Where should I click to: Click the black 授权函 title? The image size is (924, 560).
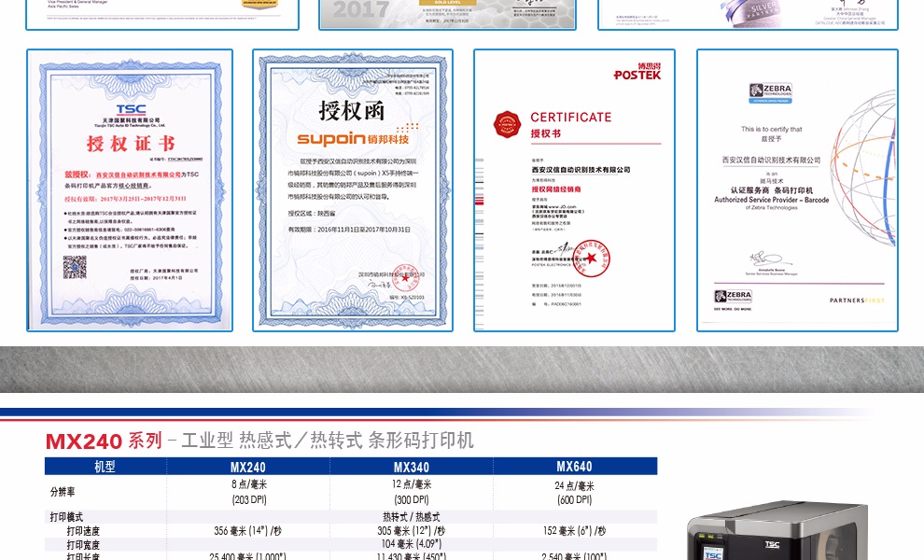(352, 110)
